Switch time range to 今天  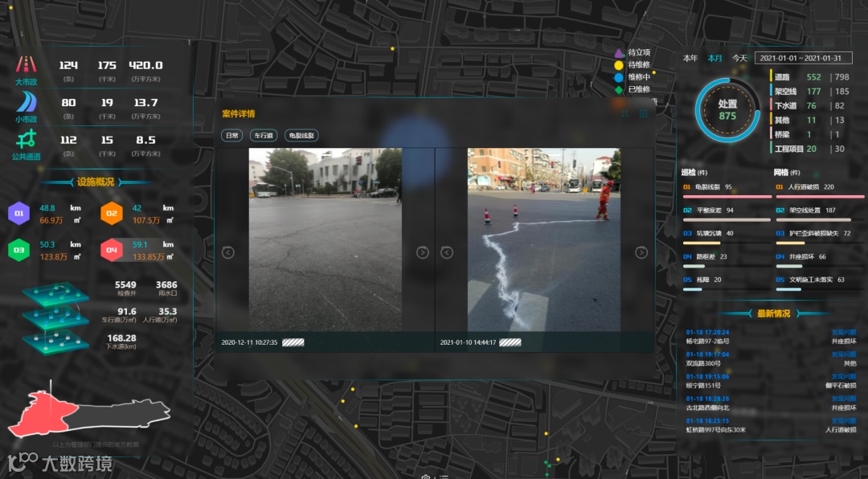[739, 58]
